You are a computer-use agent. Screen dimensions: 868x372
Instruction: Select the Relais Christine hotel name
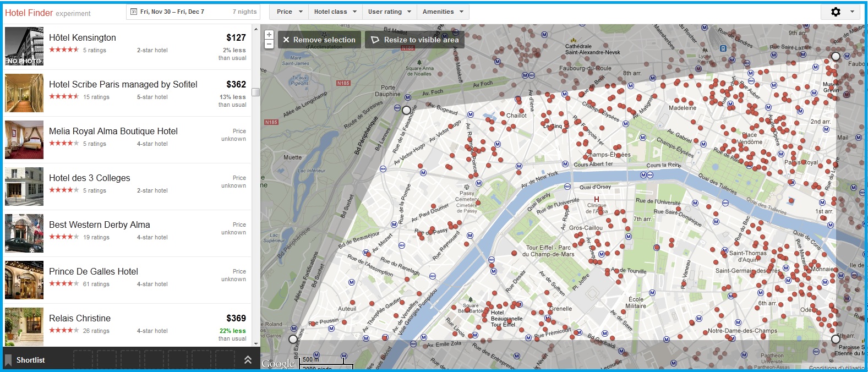(x=80, y=318)
